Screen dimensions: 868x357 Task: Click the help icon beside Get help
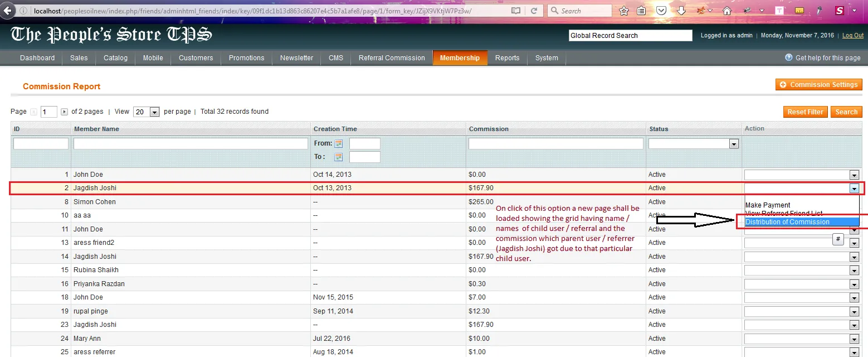click(x=789, y=57)
